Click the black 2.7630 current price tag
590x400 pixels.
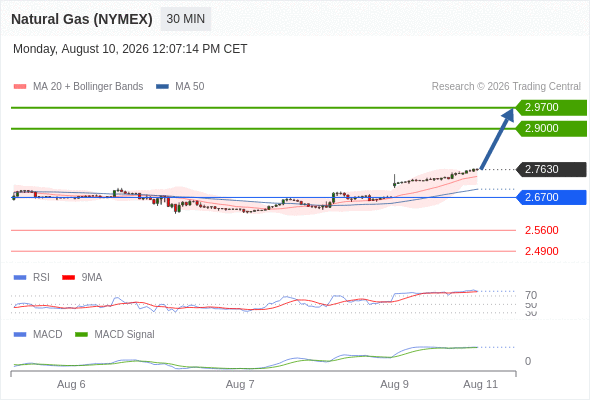(x=551, y=169)
